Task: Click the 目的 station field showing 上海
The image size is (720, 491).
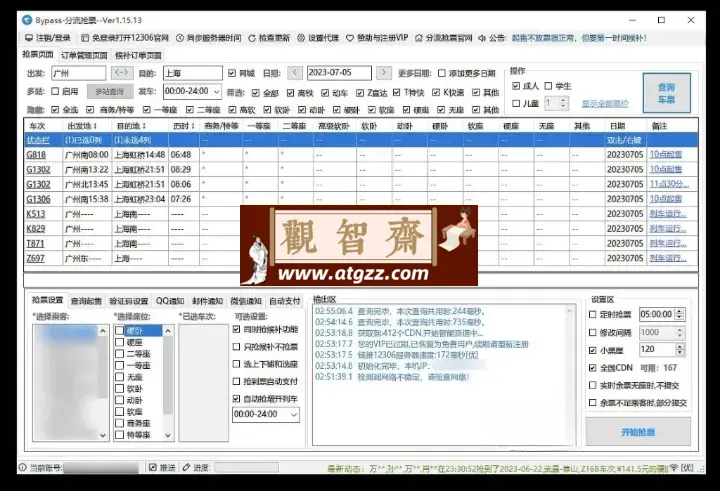Action: (x=193, y=73)
